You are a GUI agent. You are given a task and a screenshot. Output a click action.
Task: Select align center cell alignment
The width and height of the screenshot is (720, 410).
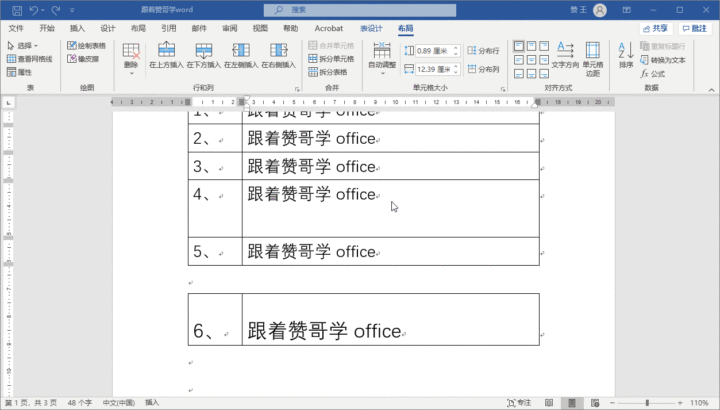[531, 60]
